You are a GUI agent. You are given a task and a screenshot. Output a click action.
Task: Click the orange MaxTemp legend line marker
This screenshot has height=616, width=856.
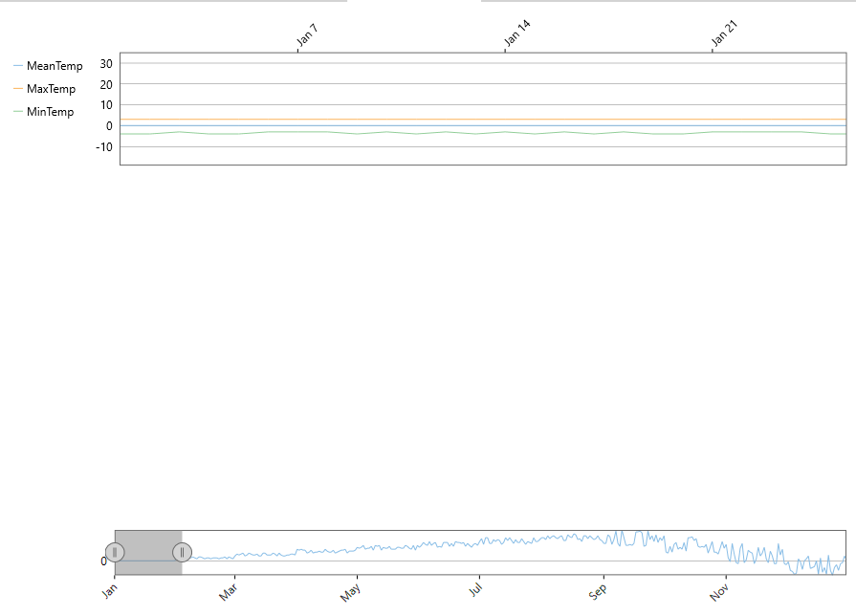[18, 89]
